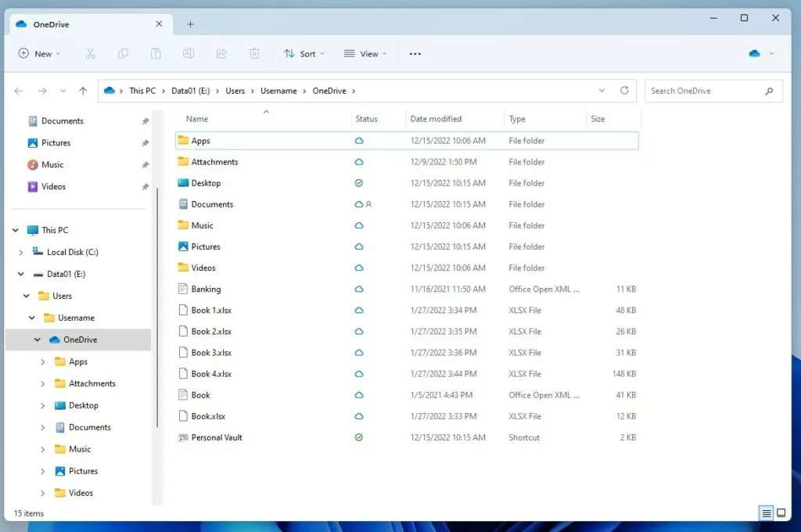Add a new tab with plus button
This screenshot has height=532, width=801.
190,24
